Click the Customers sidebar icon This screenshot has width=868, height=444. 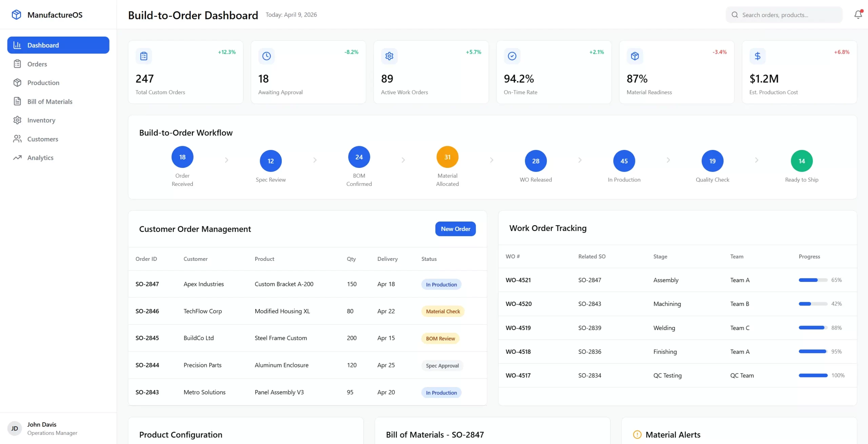pos(18,139)
